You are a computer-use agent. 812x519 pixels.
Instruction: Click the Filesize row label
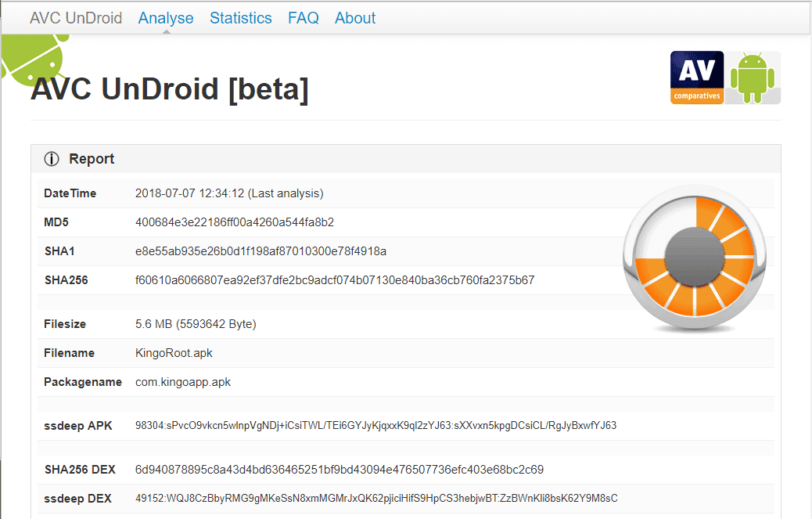click(65, 324)
